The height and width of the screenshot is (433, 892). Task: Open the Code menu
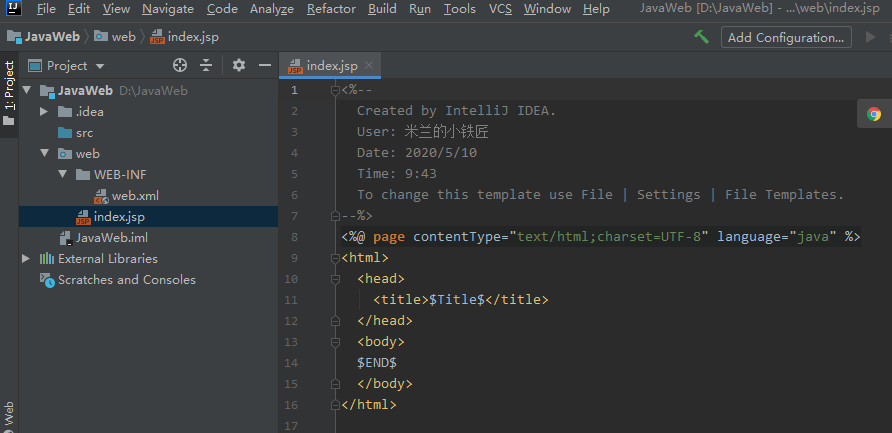click(x=222, y=9)
